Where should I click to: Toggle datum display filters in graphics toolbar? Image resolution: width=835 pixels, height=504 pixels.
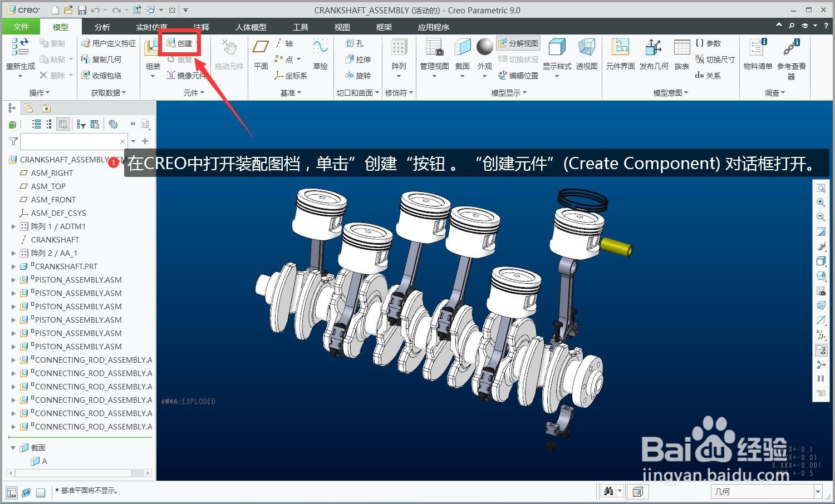pos(821,335)
